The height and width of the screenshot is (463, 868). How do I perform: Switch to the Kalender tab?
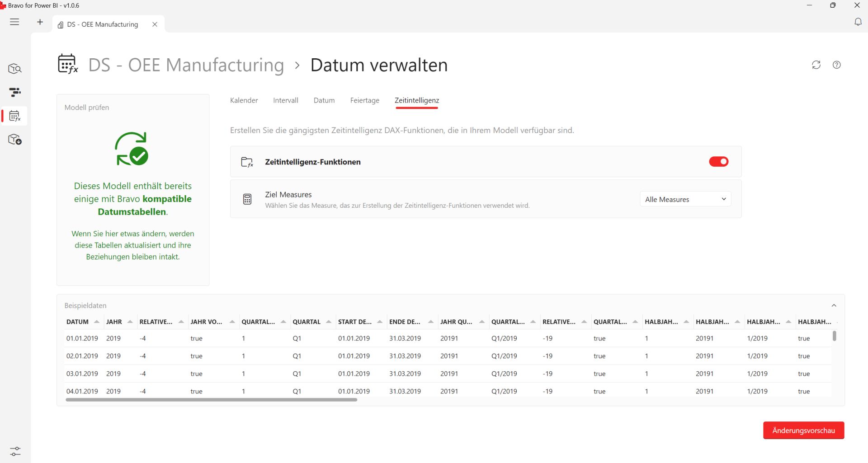pos(244,100)
